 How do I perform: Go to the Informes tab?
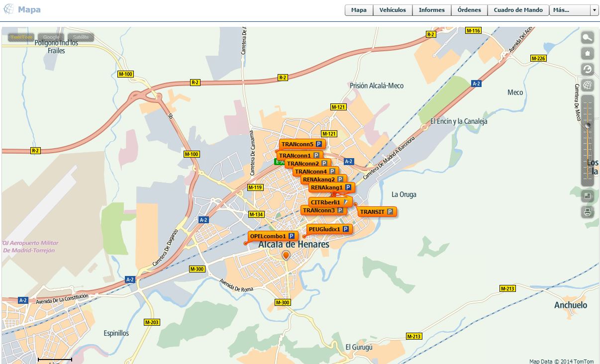click(432, 10)
